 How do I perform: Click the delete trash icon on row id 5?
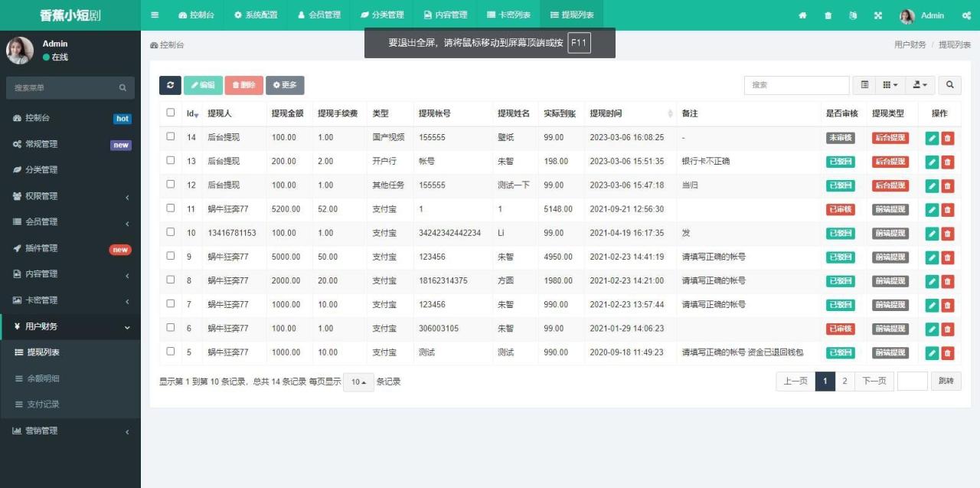(949, 352)
